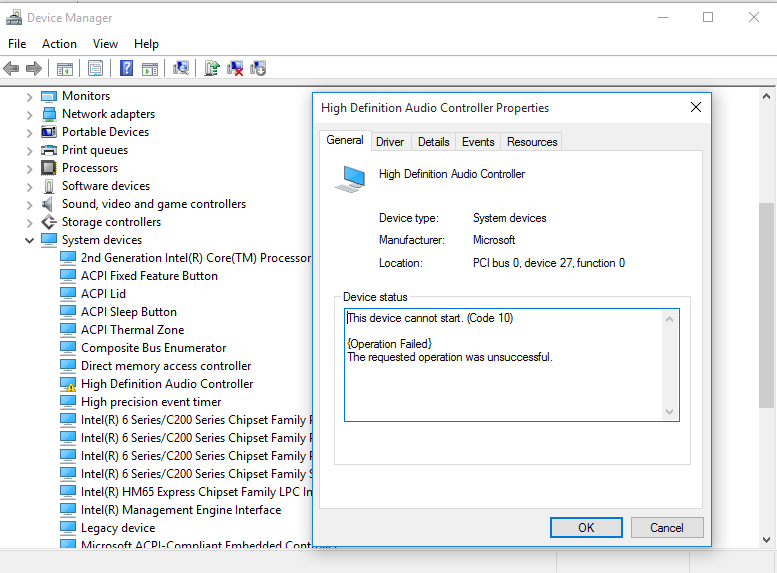Select ACPI Thermal Zone item
777x573 pixels.
132,330
